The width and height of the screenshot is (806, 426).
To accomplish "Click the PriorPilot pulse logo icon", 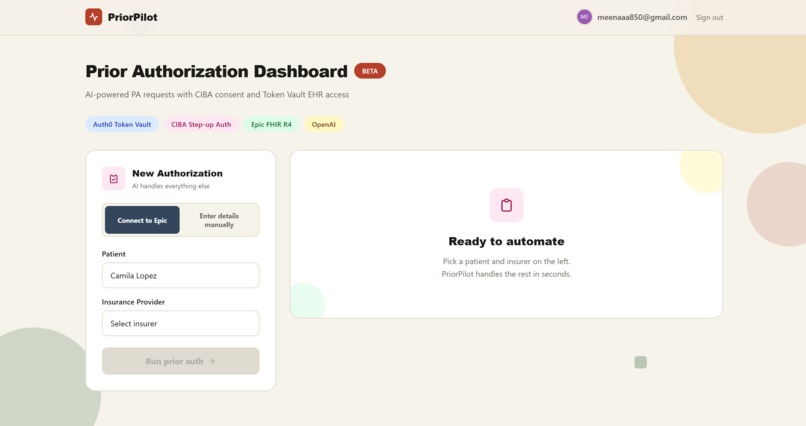I will click(x=94, y=17).
